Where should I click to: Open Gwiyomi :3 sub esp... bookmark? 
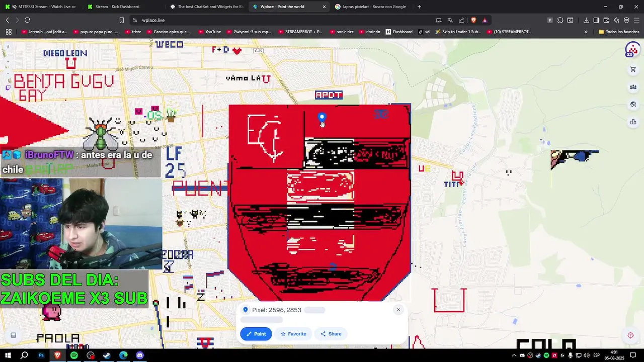coord(249,32)
